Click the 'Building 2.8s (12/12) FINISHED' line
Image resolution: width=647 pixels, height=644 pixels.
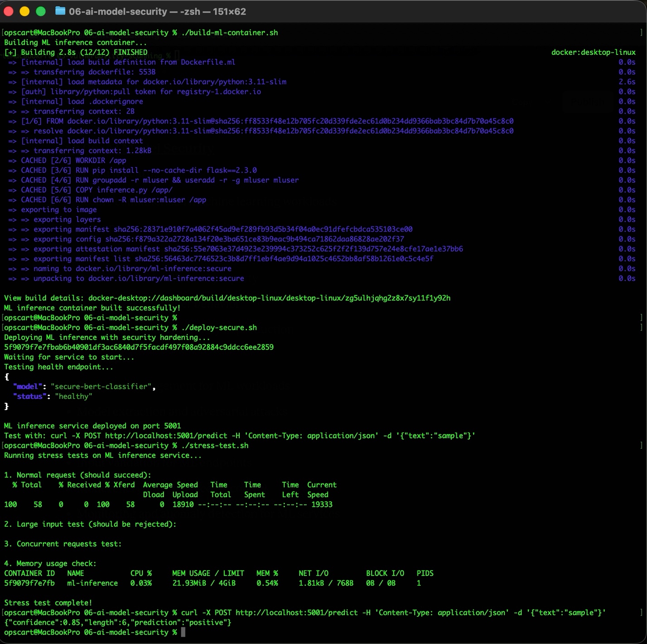coord(76,52)
